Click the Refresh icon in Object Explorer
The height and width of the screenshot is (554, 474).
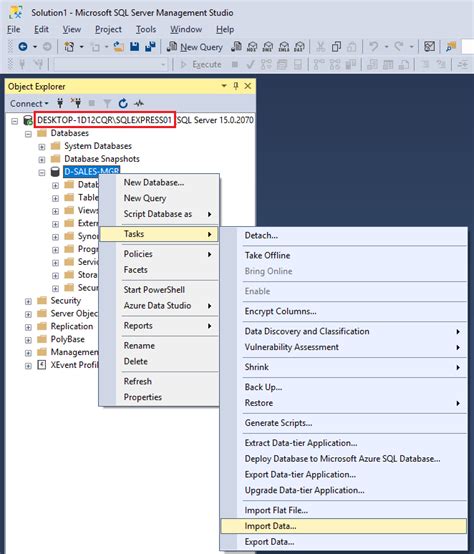[123, 103]
